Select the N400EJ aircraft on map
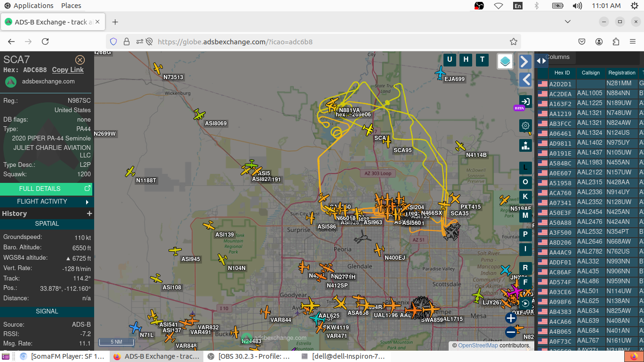The image size is (644, 362). (379, 249)
